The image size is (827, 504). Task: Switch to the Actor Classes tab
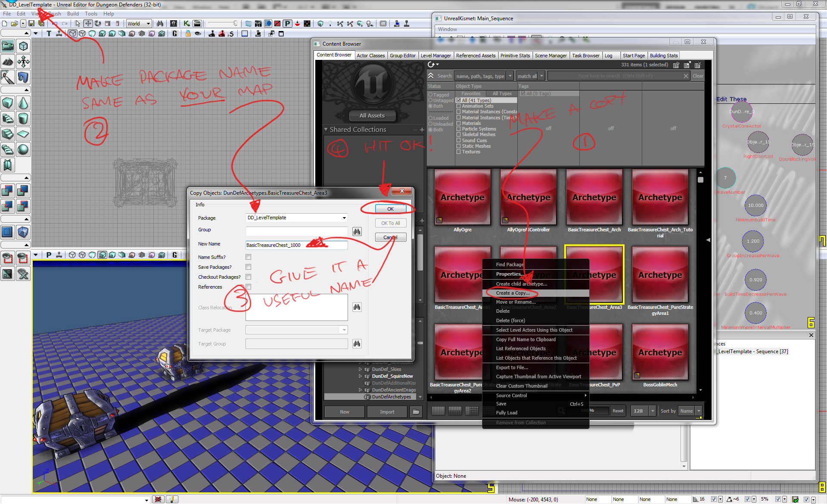pyautogui.click(x=370, y=56)
